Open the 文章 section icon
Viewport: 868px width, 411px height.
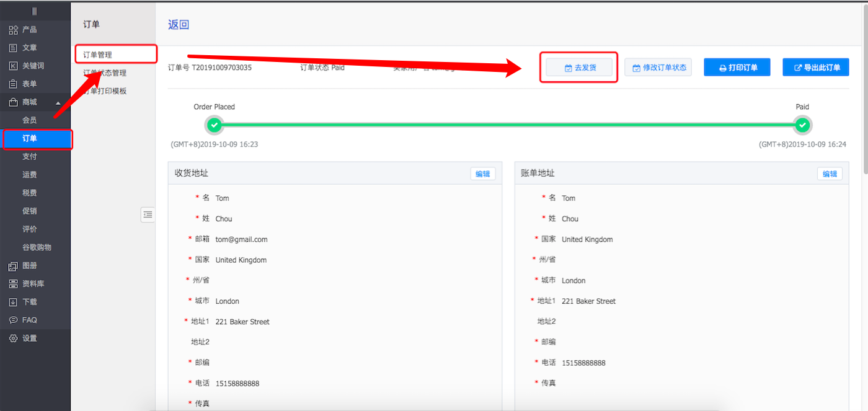coord(13,48)
